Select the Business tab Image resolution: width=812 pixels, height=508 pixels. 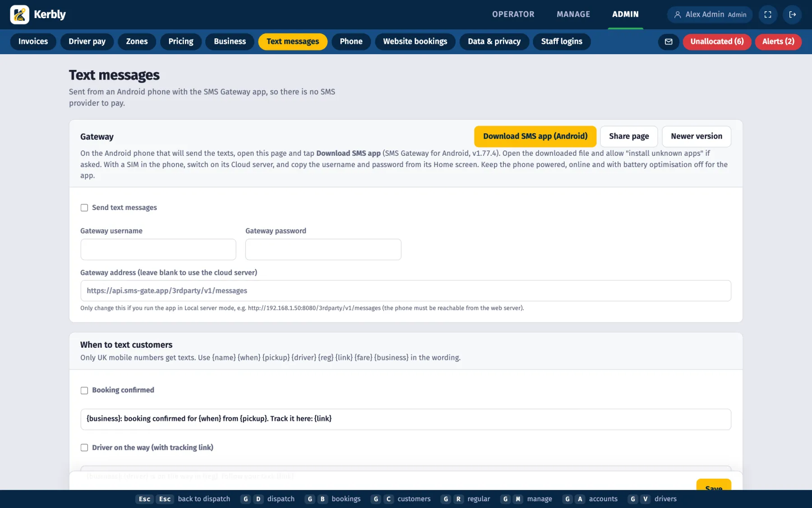(x=230, y=42)
